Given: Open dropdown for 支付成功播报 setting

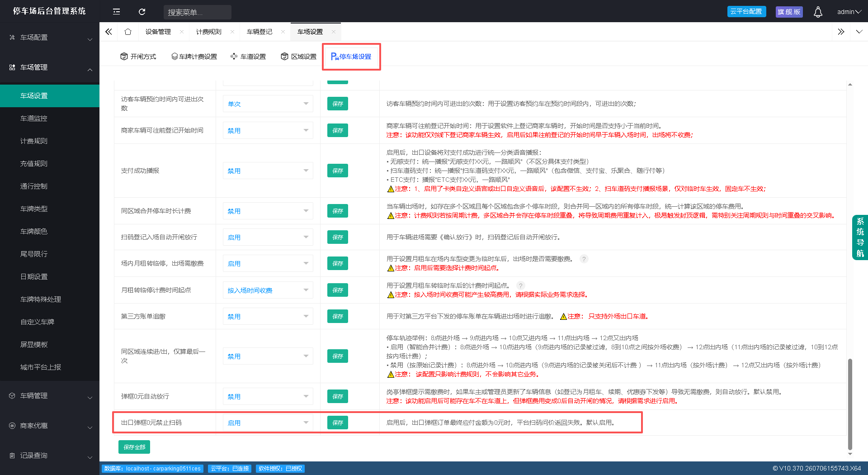Looking at the screenshot, I should tap(268, 171).
